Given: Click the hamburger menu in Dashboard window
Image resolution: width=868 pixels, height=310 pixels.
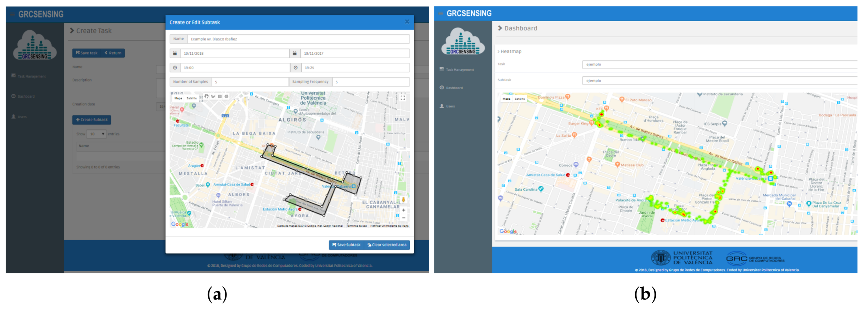Looking at the screenshot, I should [441, 14].
